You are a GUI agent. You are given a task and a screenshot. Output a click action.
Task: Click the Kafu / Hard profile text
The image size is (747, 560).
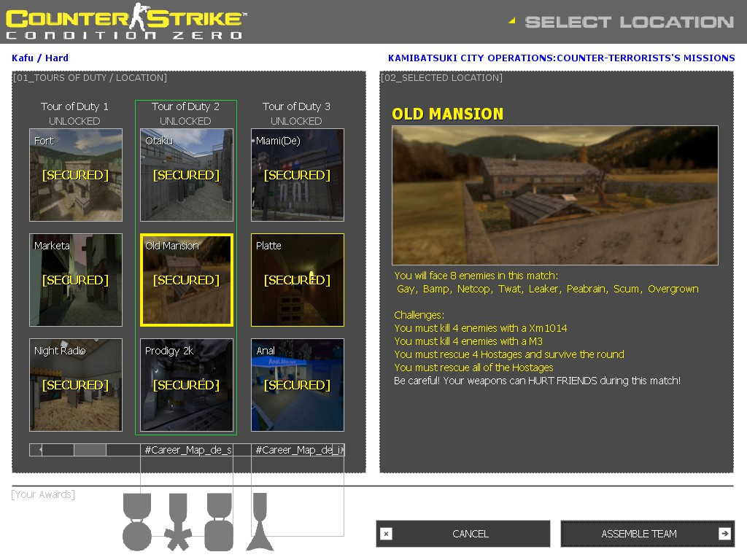(x=40, y=58)
